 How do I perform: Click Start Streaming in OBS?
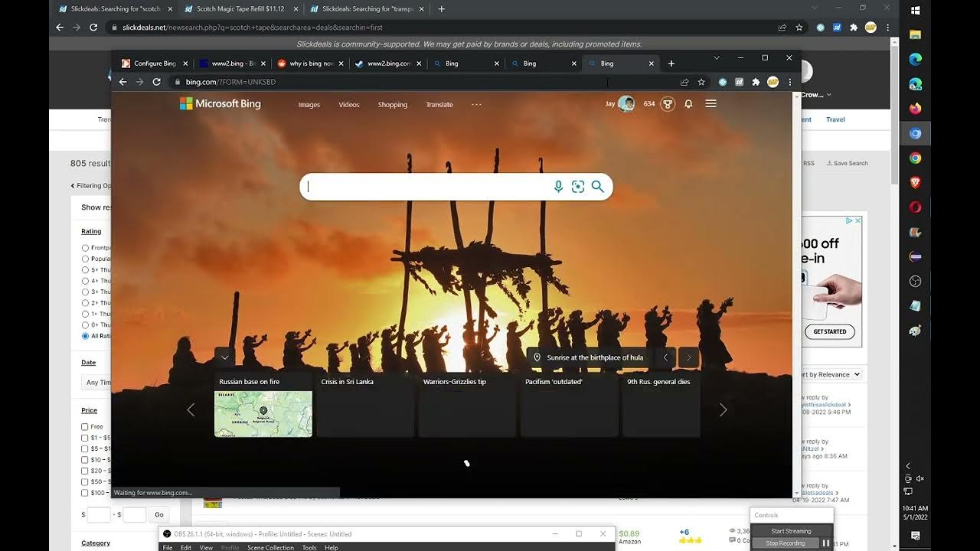click(791, 530)
